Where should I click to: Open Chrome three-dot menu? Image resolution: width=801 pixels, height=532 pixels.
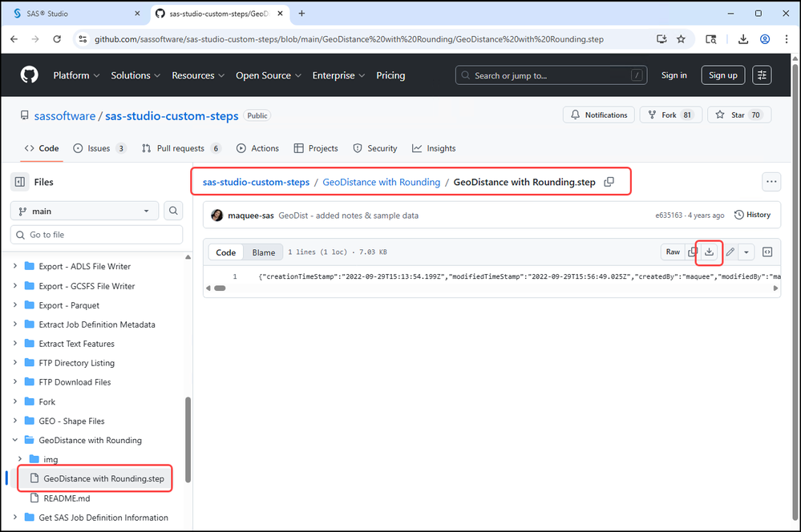pos(787,39)
